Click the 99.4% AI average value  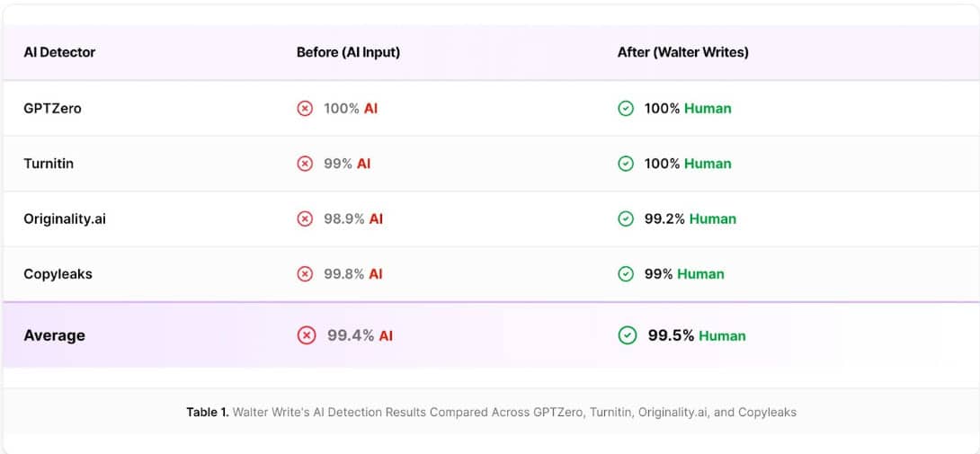(360, 335)
